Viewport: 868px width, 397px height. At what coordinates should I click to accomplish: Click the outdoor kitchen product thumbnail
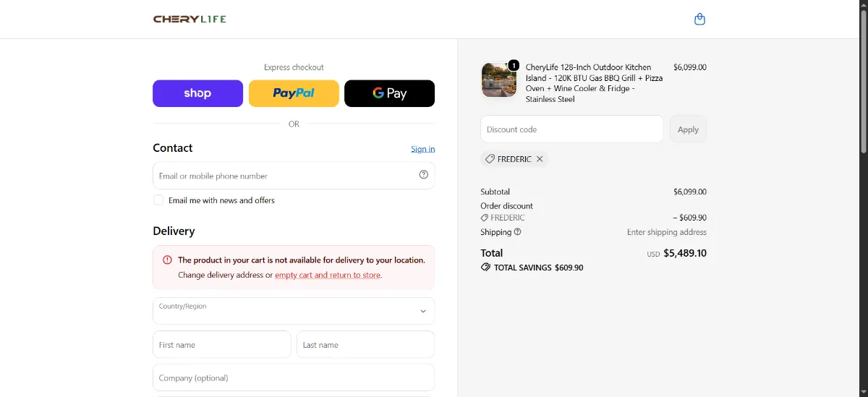click(499, 80)
